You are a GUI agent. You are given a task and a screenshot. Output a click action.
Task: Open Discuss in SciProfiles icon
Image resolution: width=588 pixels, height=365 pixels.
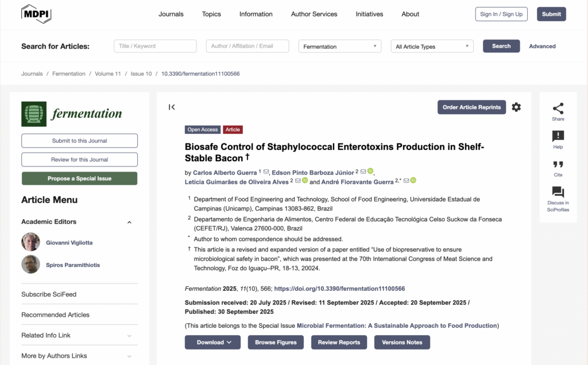point(558,192)
